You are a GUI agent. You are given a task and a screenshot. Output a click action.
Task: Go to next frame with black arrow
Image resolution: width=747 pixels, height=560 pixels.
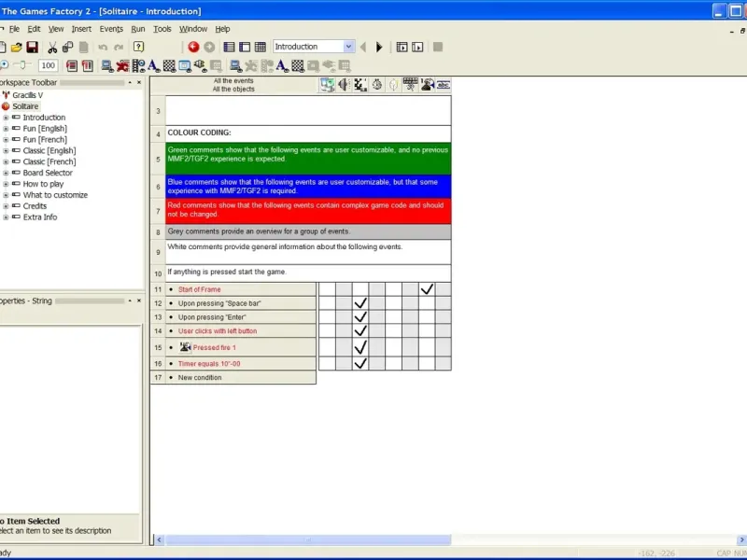point(379,47)
